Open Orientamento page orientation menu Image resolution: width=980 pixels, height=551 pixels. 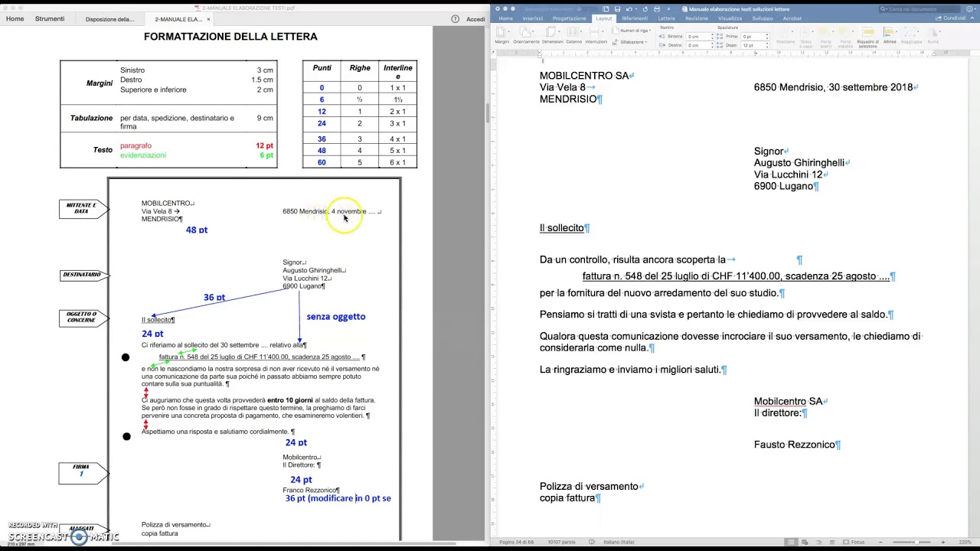[526, 35]
